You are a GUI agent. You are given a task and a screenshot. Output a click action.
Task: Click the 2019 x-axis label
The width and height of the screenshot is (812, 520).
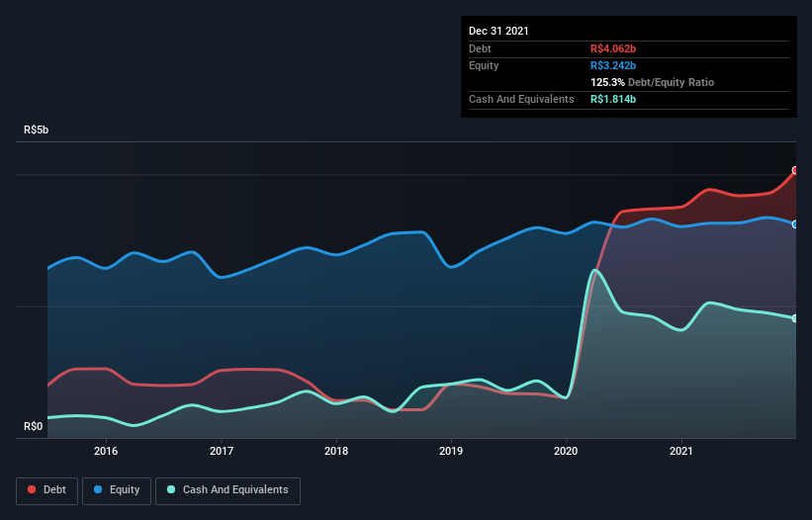pyautogui.click(x=451, y=451)
